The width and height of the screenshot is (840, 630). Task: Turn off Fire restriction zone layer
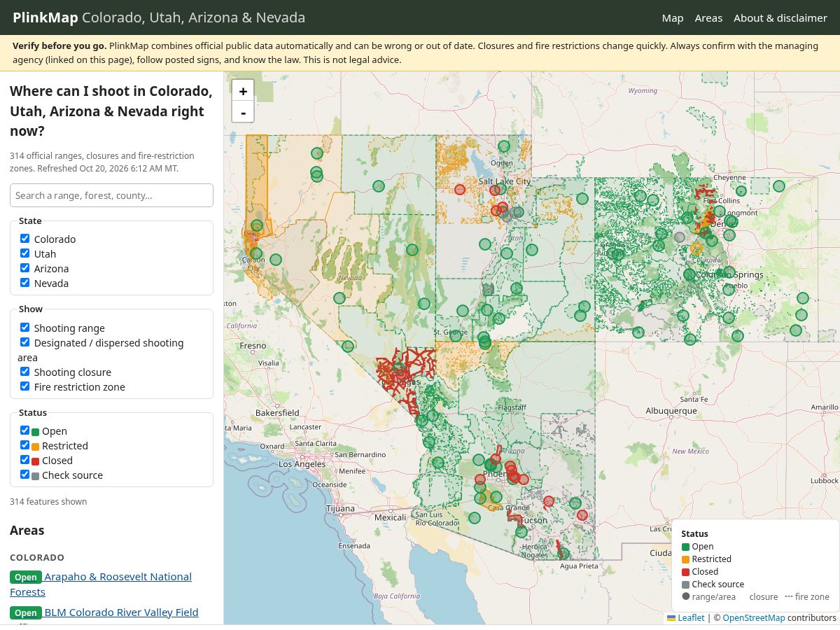click(25, 386)
